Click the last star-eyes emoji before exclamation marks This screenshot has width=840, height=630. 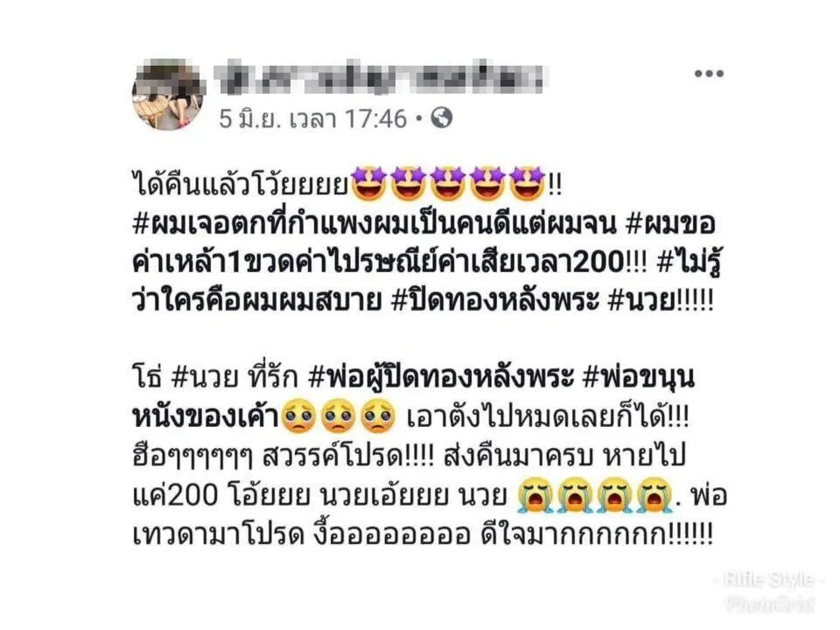(x=527, y=184)
